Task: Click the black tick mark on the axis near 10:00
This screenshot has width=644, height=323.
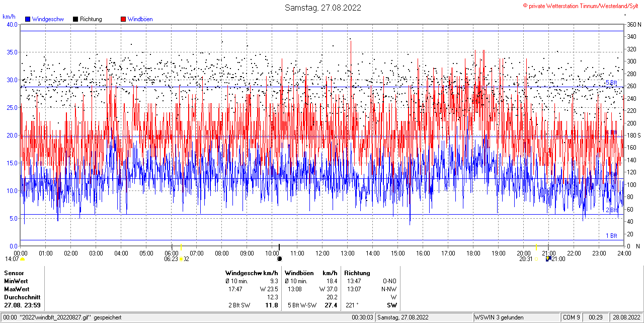Action: point(279,247)
